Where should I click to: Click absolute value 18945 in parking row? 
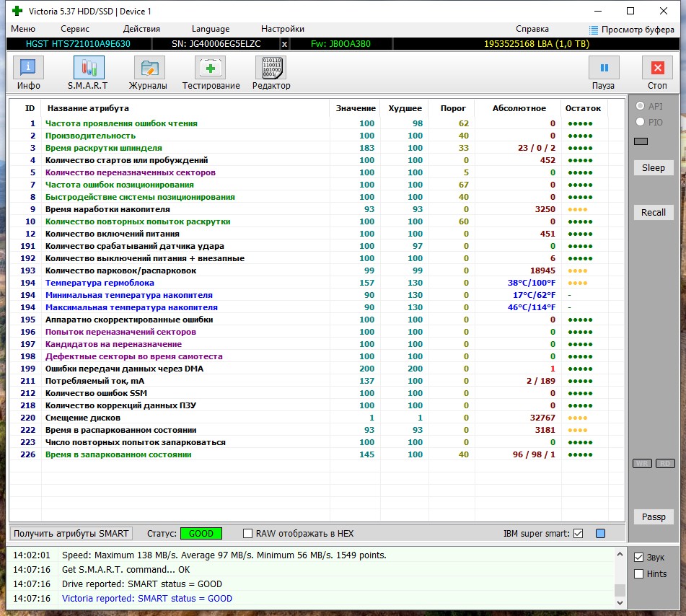(x=542, y=270)
